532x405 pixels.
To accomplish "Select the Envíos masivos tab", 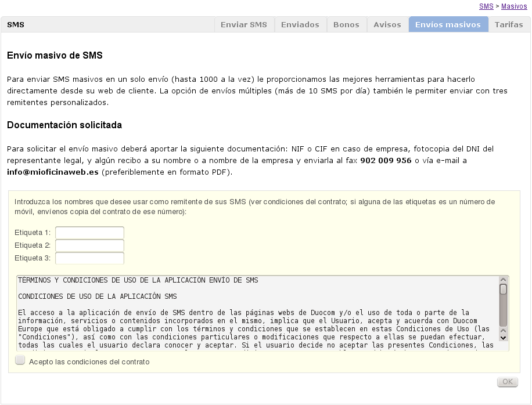I will pyautogui.click(x=448, y=25).
